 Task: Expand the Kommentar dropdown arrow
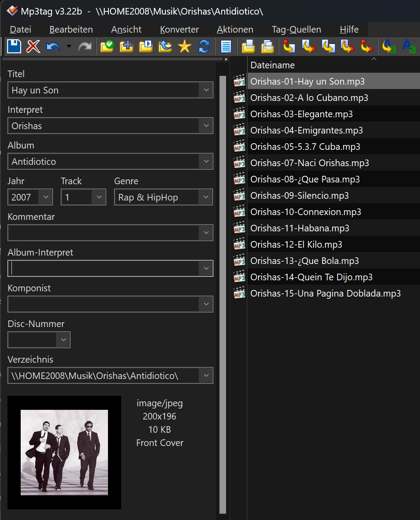[206, 233]
